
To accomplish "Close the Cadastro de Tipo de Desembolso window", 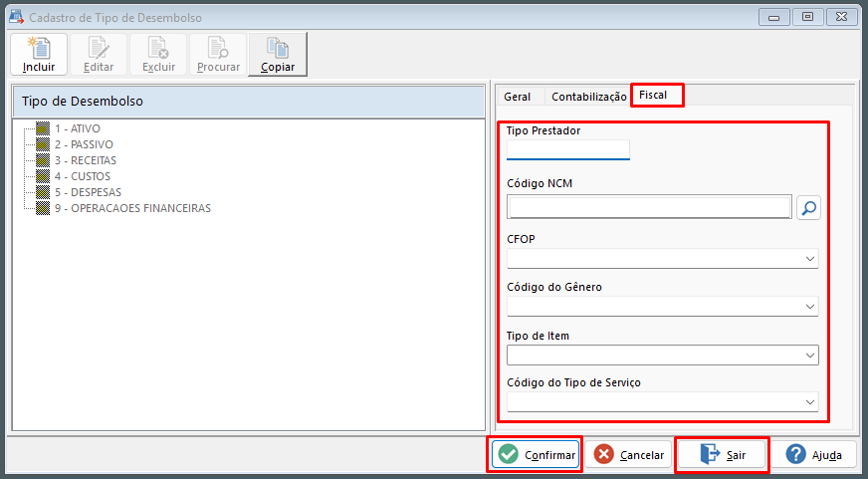I will [841, 18].
